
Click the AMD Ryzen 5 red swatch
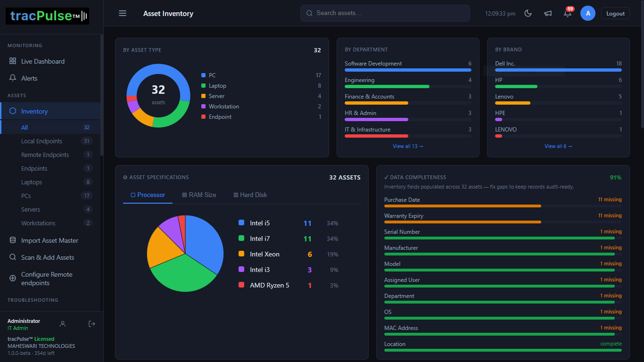click(x=241, y=285)
